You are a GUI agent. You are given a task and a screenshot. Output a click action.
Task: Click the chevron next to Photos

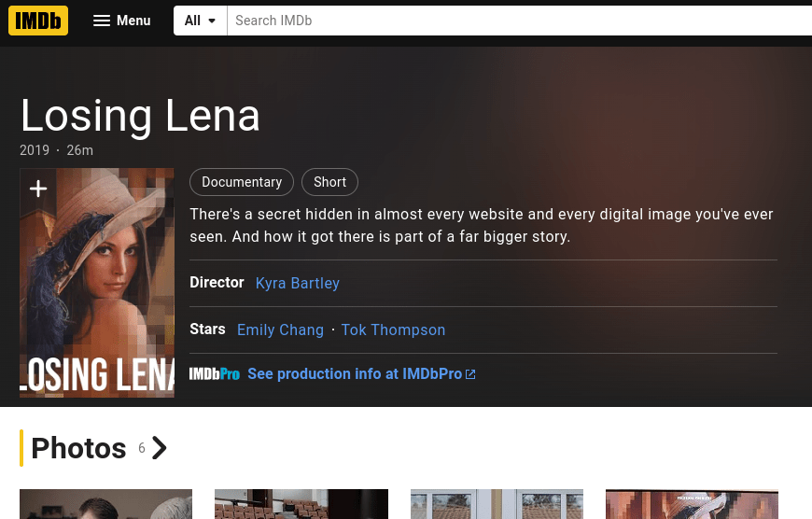point(159,448)
